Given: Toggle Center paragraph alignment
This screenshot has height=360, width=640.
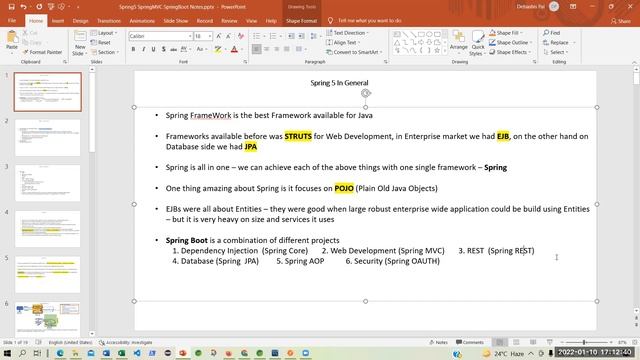Looking at the screenshot, I should coord(267,49).
